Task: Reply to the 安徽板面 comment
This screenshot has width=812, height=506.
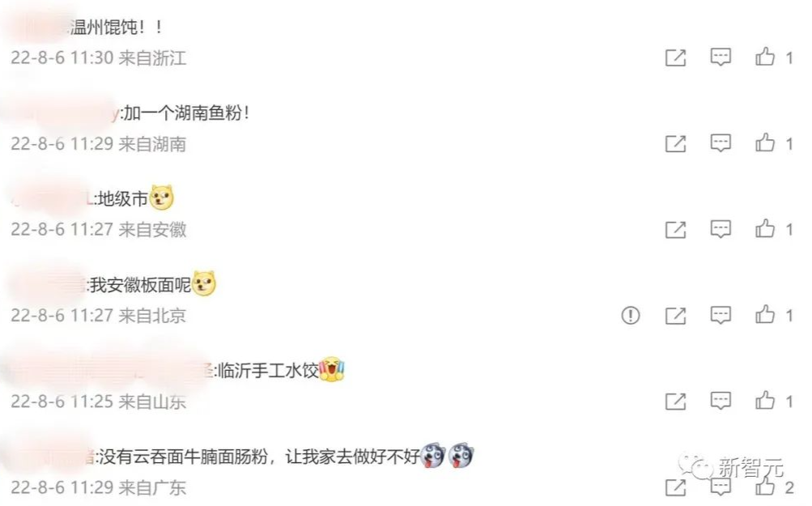Action: pos(721,315)
